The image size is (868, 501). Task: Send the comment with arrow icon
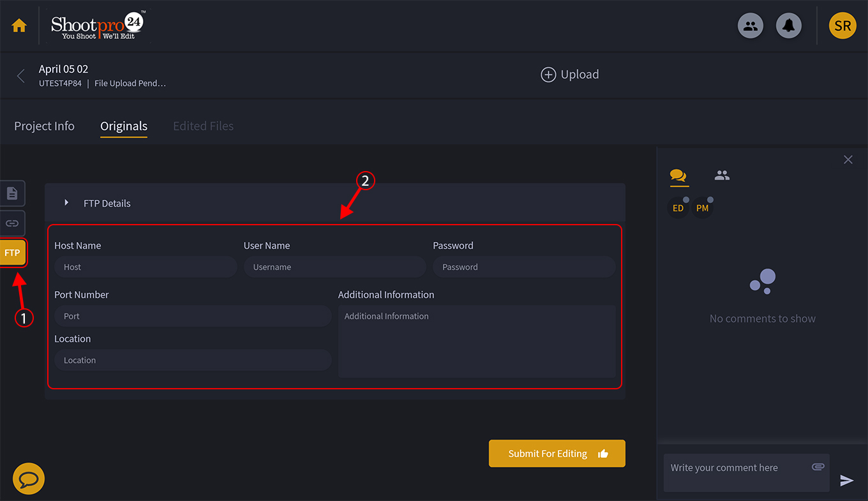tap(846, 481)
